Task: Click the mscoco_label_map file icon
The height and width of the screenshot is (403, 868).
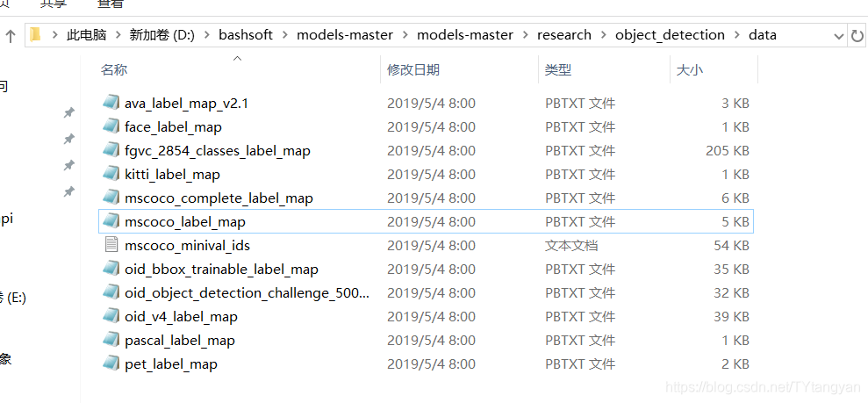Action: pos(111,221)
